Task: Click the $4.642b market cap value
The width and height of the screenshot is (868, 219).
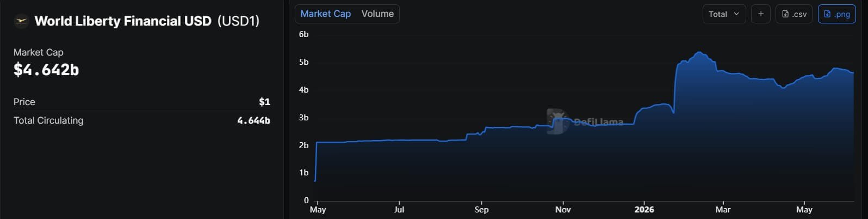Action: (x=46, y=70)
